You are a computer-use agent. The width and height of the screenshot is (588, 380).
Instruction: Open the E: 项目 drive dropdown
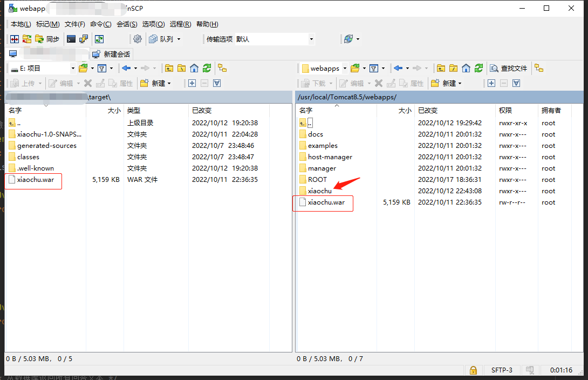(73, 67)
